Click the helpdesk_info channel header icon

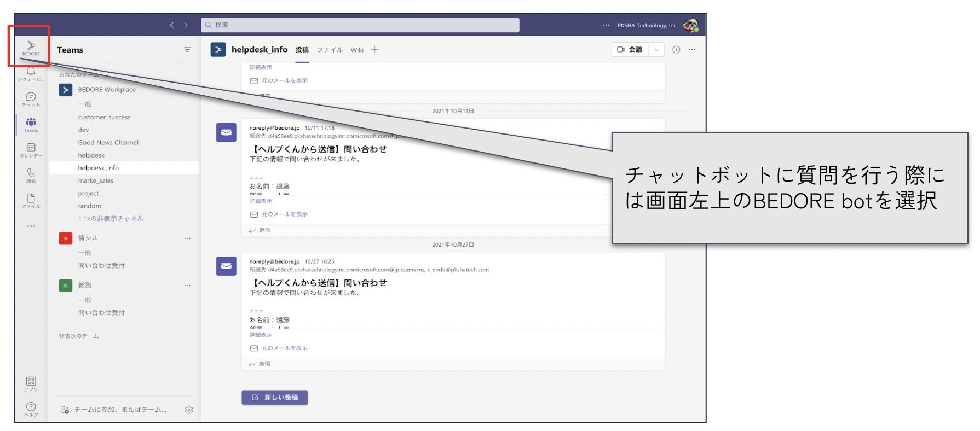218,49
